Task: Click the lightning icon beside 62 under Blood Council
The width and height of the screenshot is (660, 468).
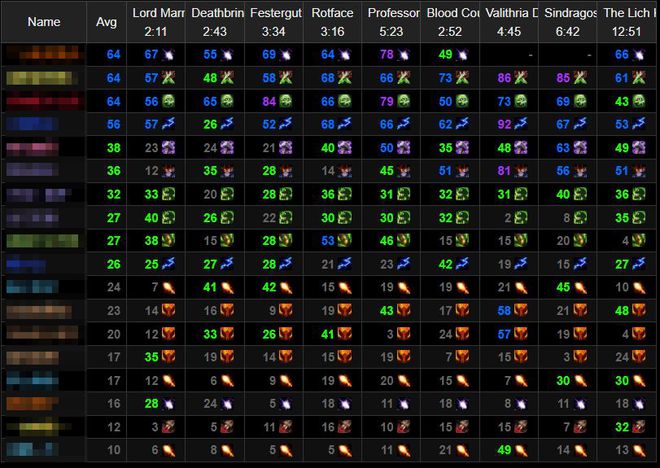Action: coord(463,124)
